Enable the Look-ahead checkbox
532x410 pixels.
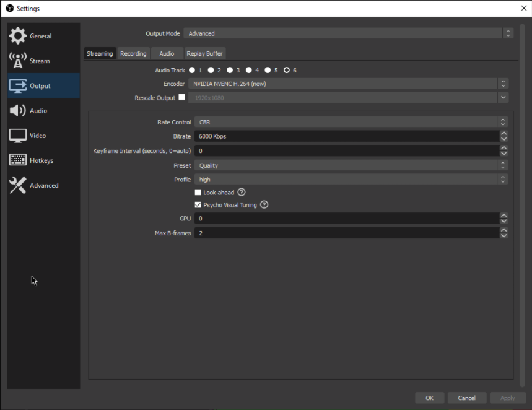tap(198, 193)
